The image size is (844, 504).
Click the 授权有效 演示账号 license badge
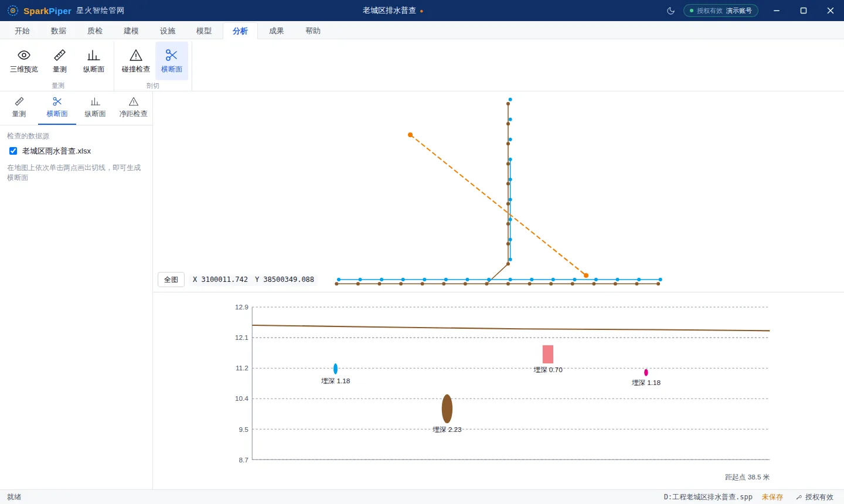point(721,11)
